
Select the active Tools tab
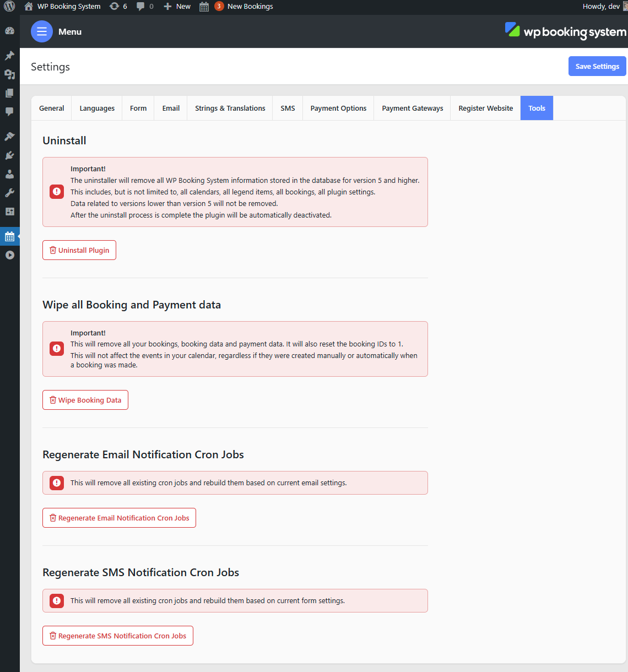coord(537,109)
